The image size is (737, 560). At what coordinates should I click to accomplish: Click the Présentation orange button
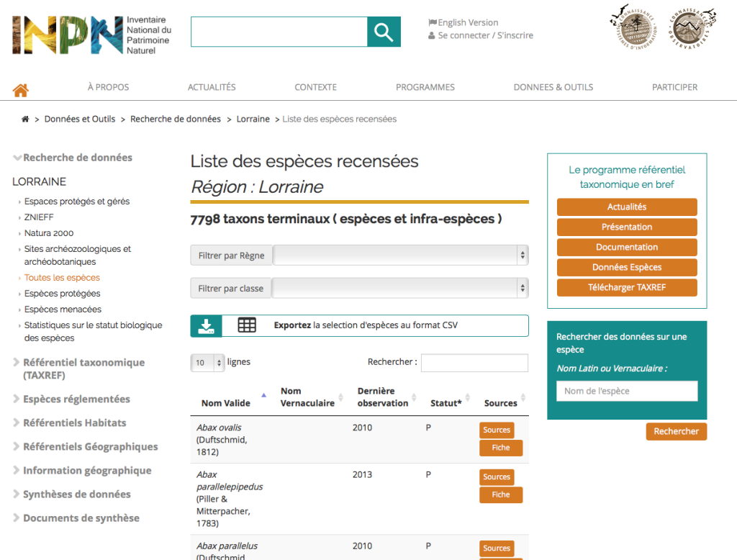627,227
